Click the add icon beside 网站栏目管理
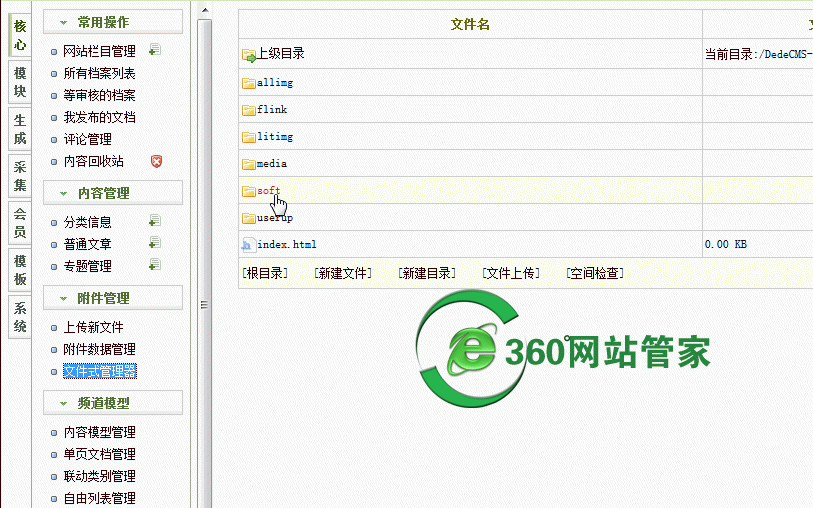Image resolution: width=813 pixels, height=508 pixels. [155, 50]
